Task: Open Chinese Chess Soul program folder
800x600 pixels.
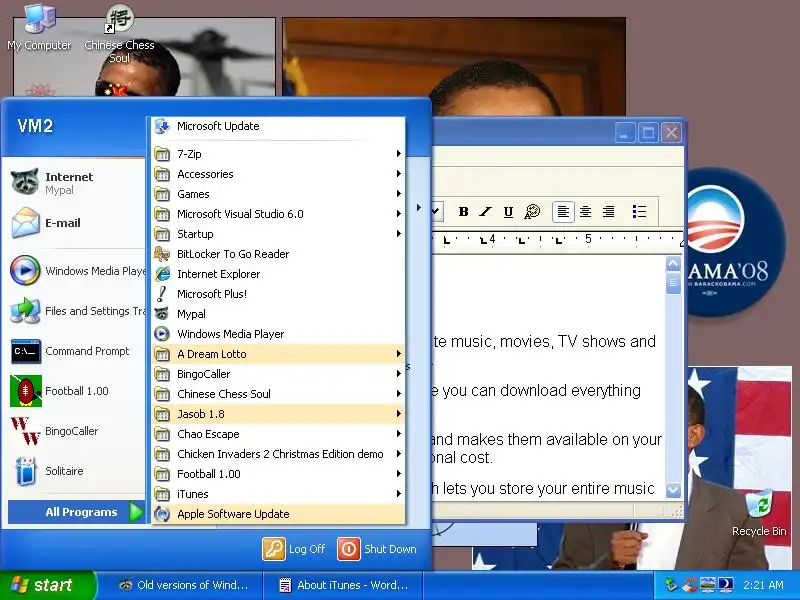Action: coord(279,394)
